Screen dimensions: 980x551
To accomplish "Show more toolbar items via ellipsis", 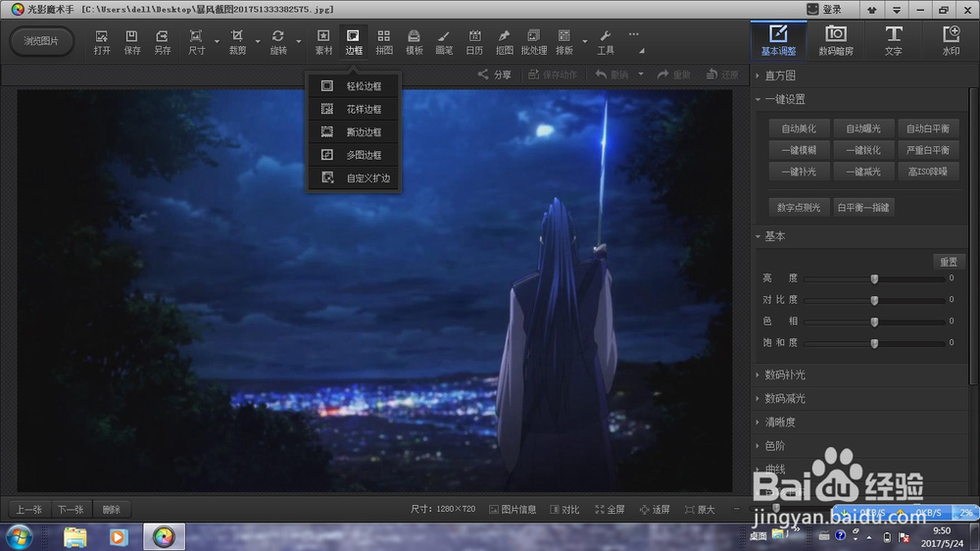I will point(634,34).
